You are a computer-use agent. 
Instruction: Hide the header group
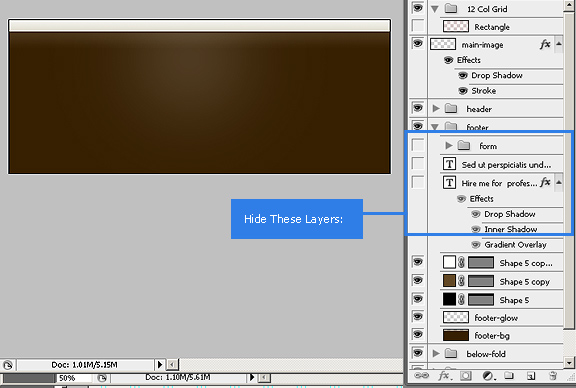[418, 108]
